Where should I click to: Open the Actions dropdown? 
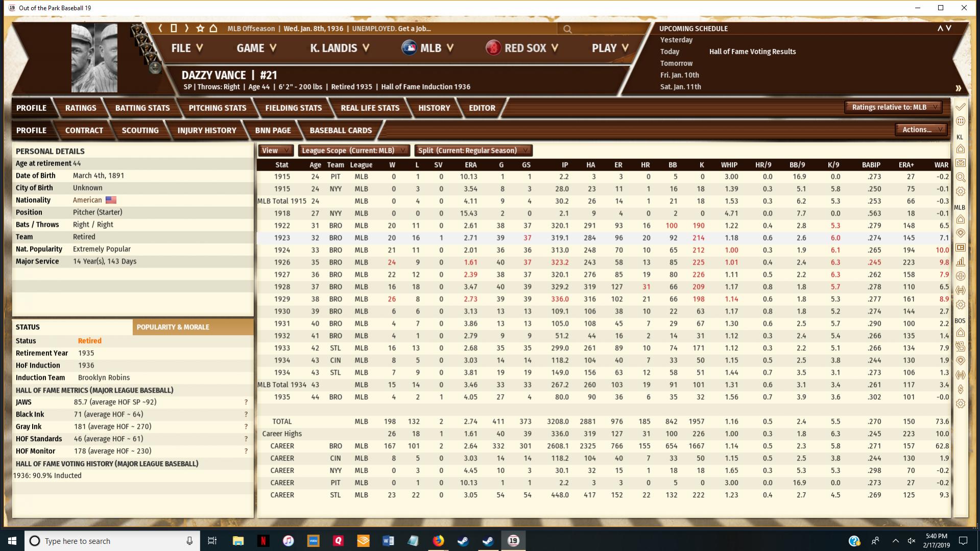point(921,130)
